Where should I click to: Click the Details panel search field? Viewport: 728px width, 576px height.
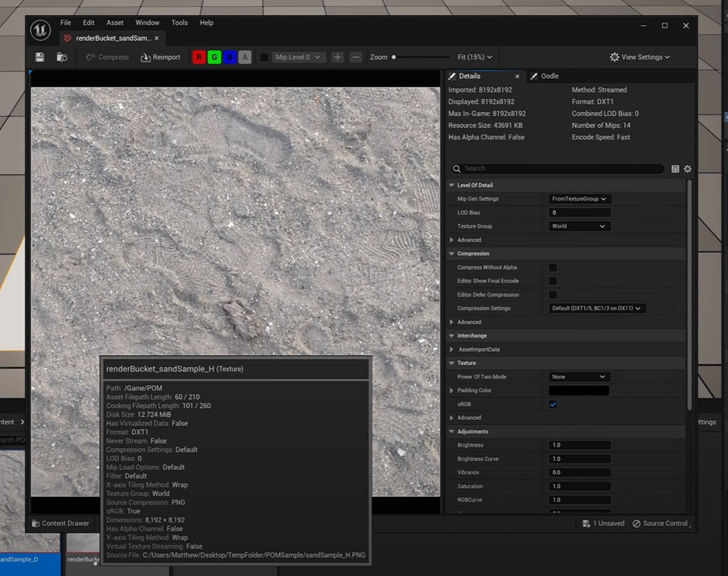point(557,168)
